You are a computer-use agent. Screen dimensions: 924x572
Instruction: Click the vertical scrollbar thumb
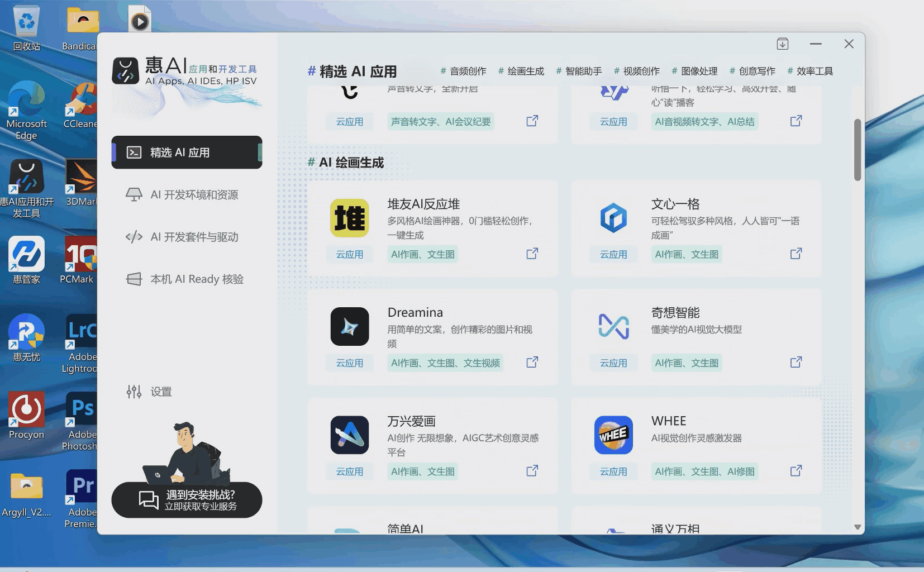[858, 150]
